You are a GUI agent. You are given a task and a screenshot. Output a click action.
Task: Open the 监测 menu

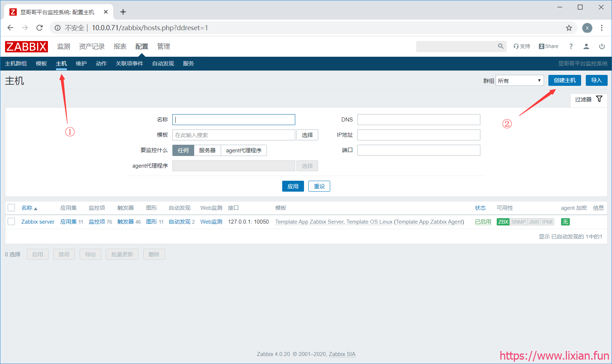64,46
